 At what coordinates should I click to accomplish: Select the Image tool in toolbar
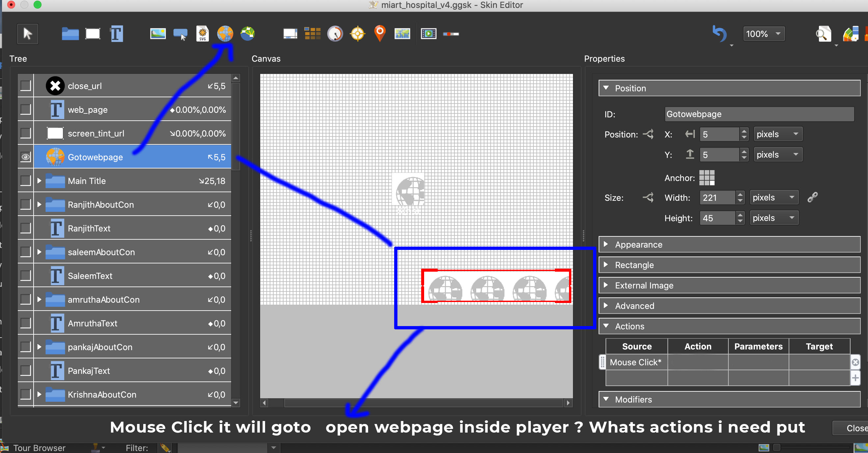(x=158, y=33)
